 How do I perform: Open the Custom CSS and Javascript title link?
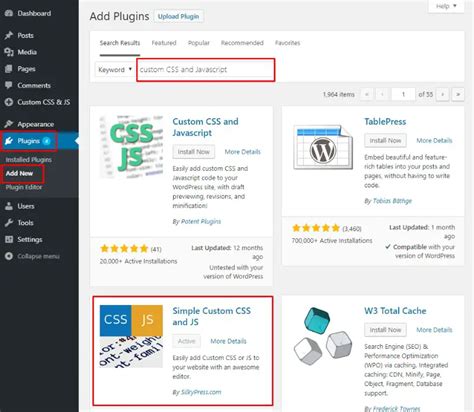coord(205,127)
